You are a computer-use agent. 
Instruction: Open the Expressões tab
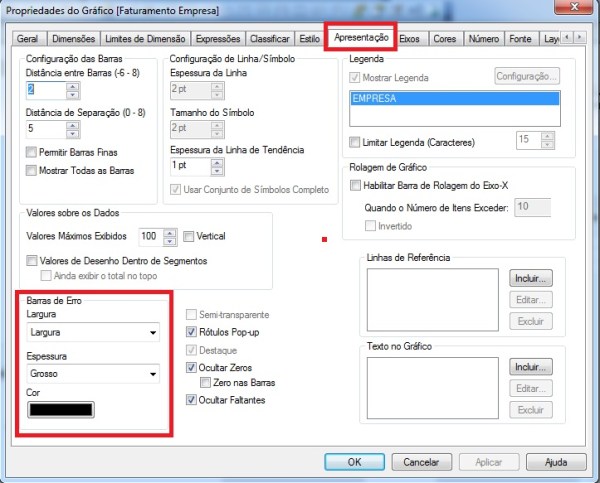(x=219, y=38)
